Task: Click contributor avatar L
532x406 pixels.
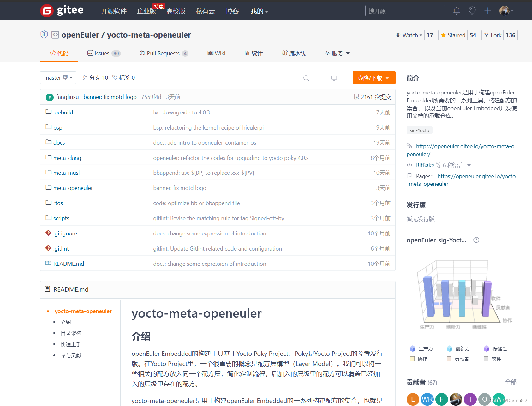Action: point(413,399)
